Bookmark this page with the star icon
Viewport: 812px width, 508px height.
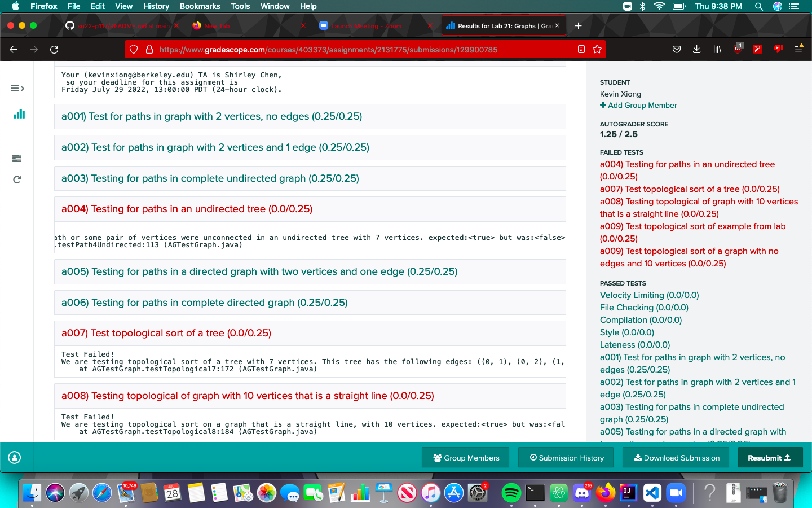597,50
